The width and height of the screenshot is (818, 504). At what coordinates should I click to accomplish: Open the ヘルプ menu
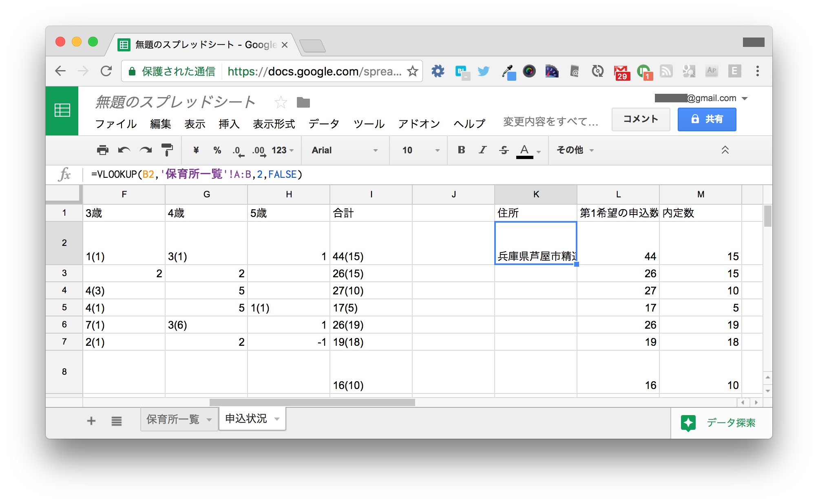tap(469, 124)
